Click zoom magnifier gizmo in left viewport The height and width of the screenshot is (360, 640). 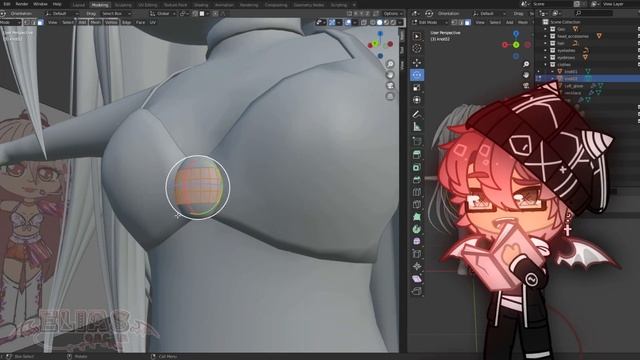(390, 64)
